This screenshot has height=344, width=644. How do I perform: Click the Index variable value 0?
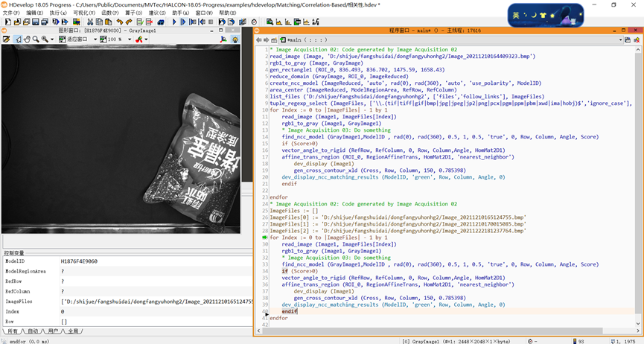(x=63, y=311)
